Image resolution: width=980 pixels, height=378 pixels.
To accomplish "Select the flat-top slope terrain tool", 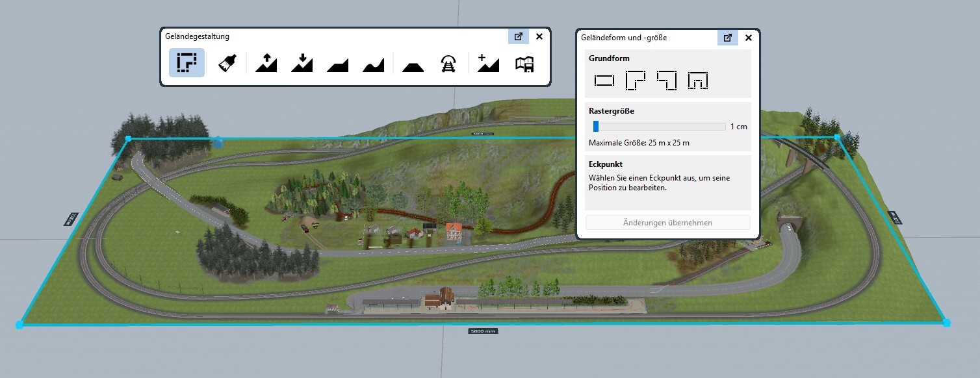I will (338, 64).
